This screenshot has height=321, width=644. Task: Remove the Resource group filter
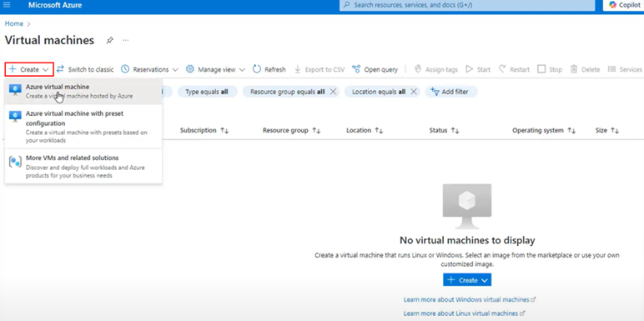pos(333,92)
